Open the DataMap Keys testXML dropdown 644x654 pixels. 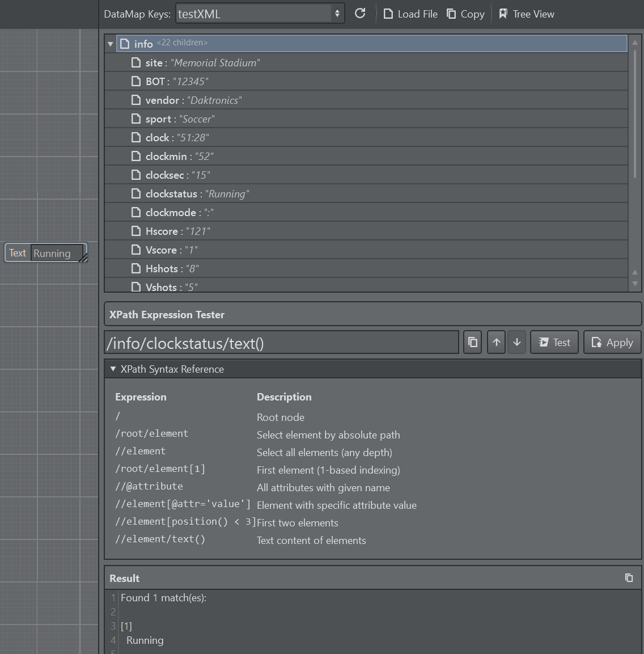(x=260, y=14)
